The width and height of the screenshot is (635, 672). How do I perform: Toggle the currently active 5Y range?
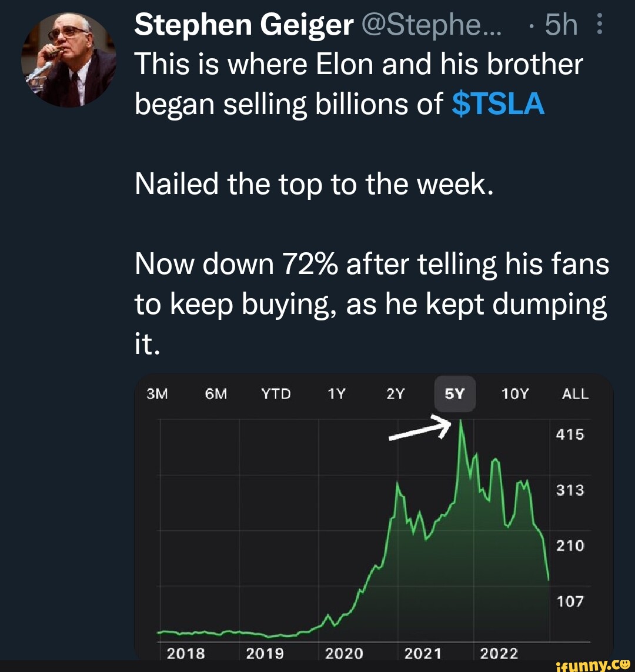pos(454,394)
